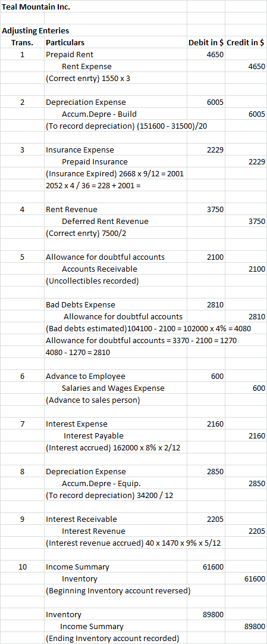Click the 89800 credit for Income Summary
267x644 pixels.
pyautogui.click(x=255, y=626)
